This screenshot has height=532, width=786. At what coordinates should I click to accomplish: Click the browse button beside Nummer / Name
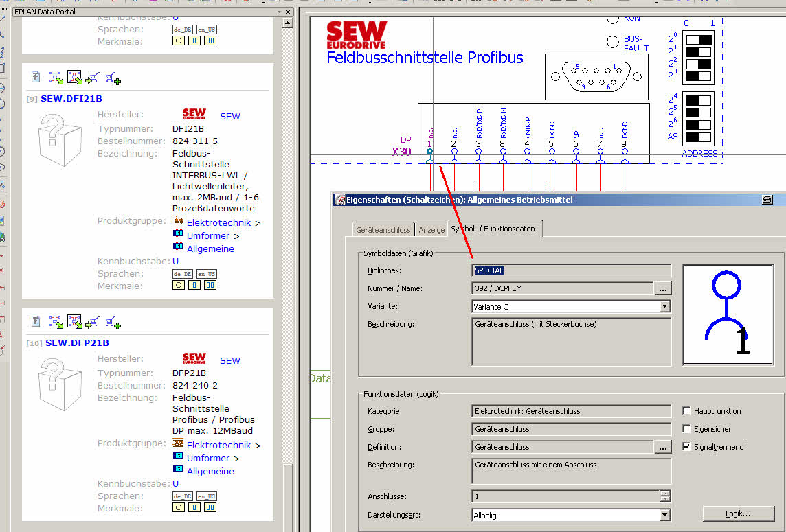663,288
